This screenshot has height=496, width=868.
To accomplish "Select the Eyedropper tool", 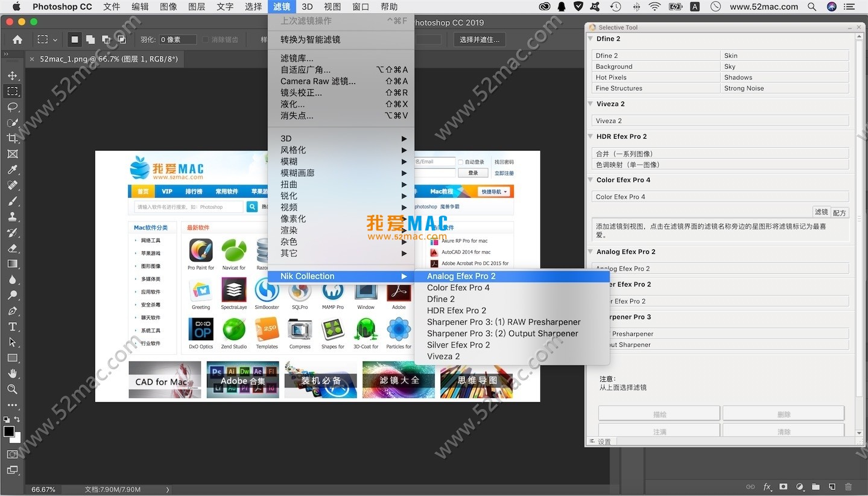I will tap(12, 170).
